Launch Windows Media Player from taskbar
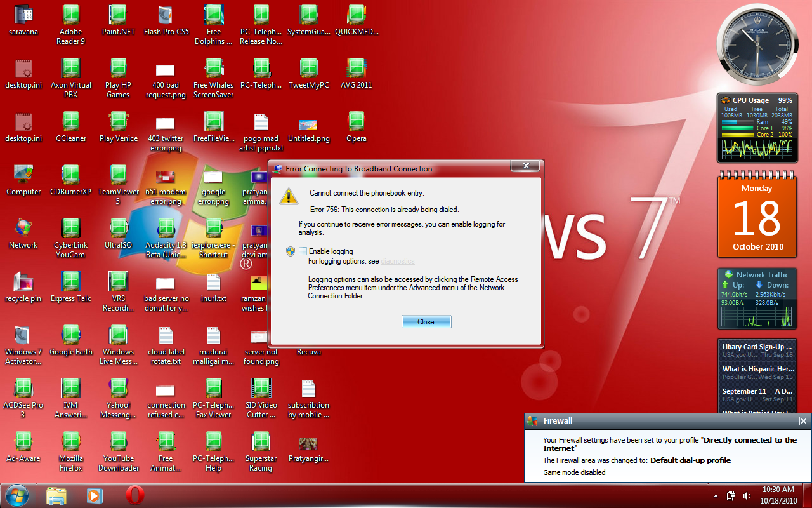 click(x=95, y=495)
